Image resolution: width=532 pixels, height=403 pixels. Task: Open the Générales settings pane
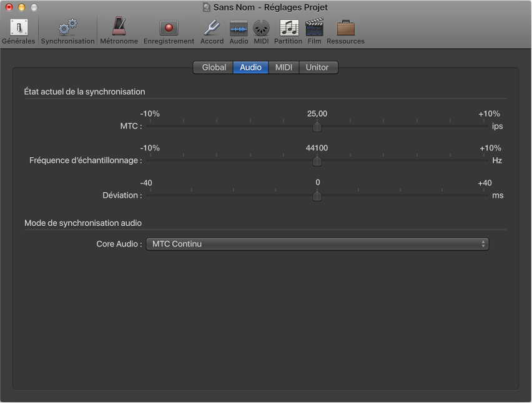pyautogui.click(x=19, y=32)
